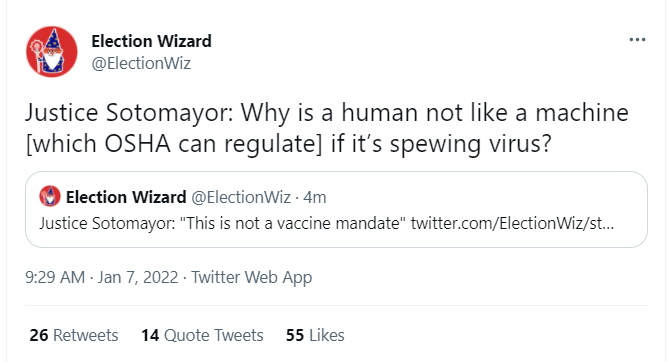Click the small wizard avatar in quoted tweet
668x362 pixels.
point(50,196)
